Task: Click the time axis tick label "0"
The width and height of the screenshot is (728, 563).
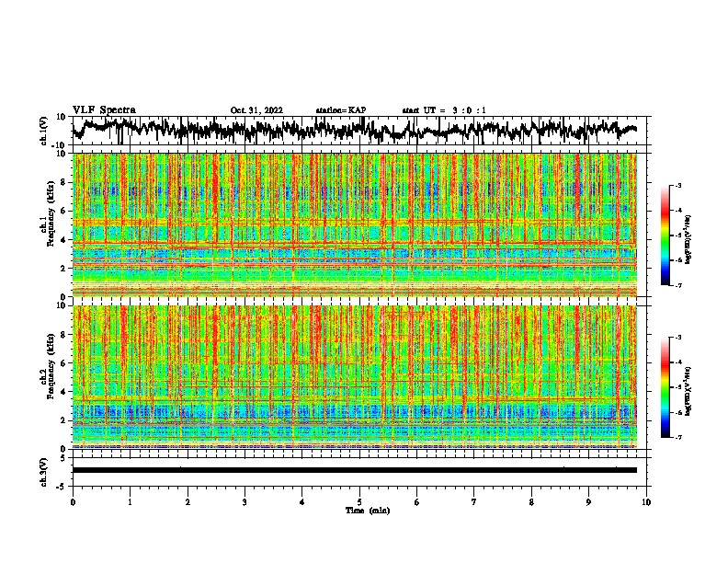Action: pyautogui.click(x=73, y=502)
